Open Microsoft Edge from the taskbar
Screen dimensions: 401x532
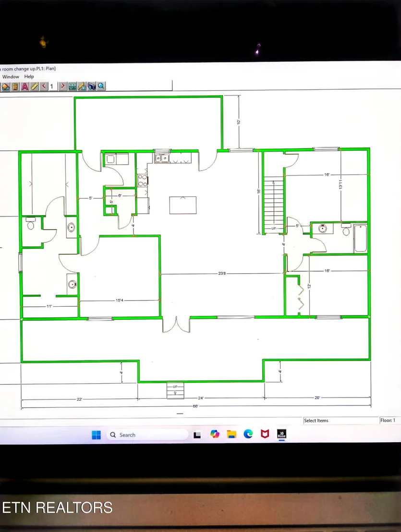(248, 434)
